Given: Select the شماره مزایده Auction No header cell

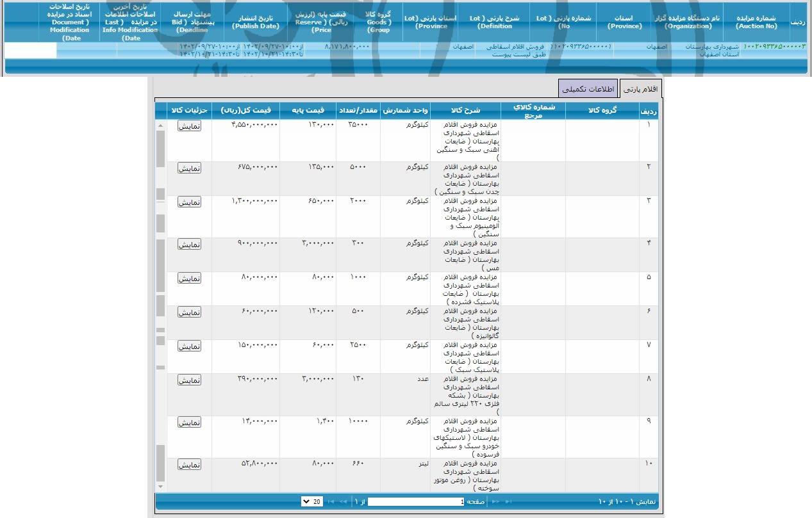Looking at the screenshot, I should point(757,22).
